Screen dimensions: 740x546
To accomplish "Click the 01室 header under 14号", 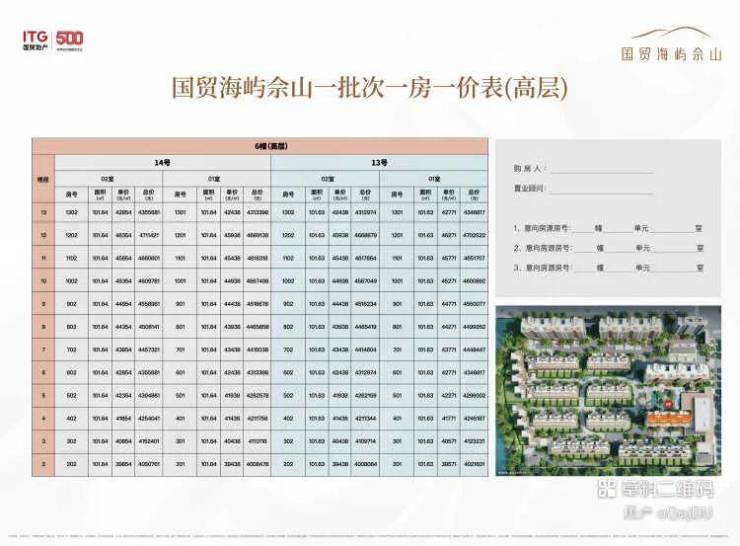I will pos(217,179).
